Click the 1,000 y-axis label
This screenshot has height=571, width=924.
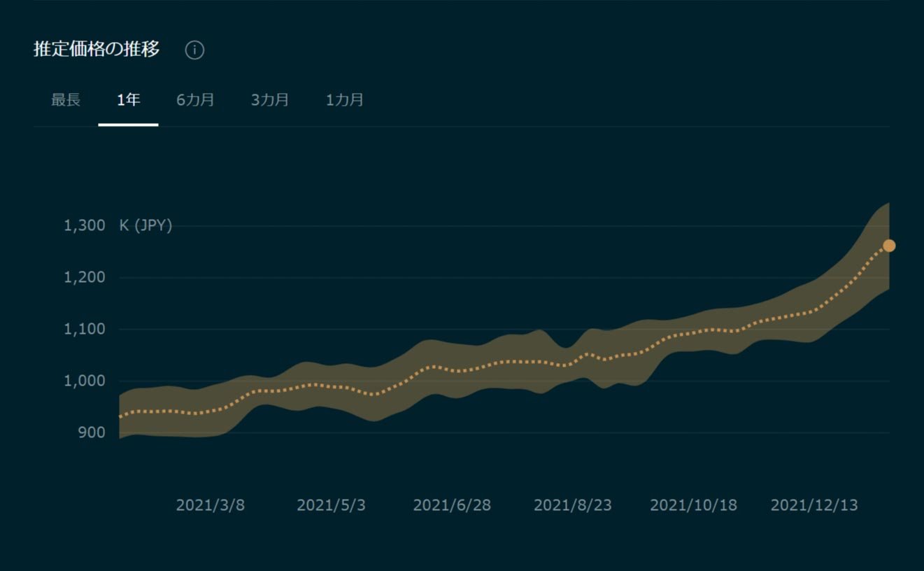point(85,381)
